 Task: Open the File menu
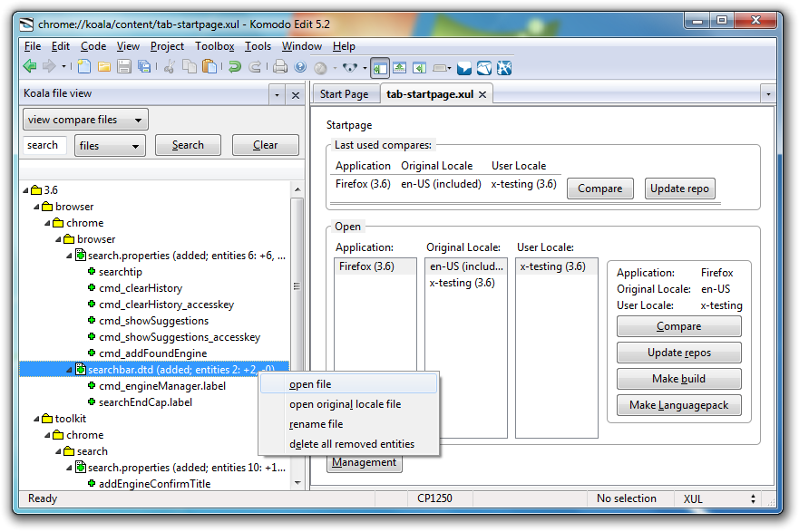click(x=33, y=46)
